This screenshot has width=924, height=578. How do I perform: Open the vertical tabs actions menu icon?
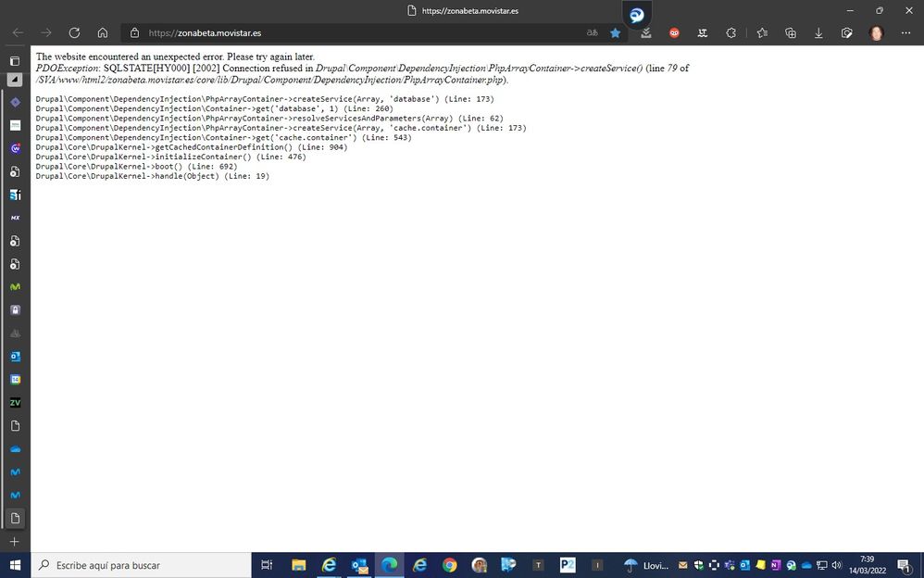pyautogui.click(x=15, y=60)
